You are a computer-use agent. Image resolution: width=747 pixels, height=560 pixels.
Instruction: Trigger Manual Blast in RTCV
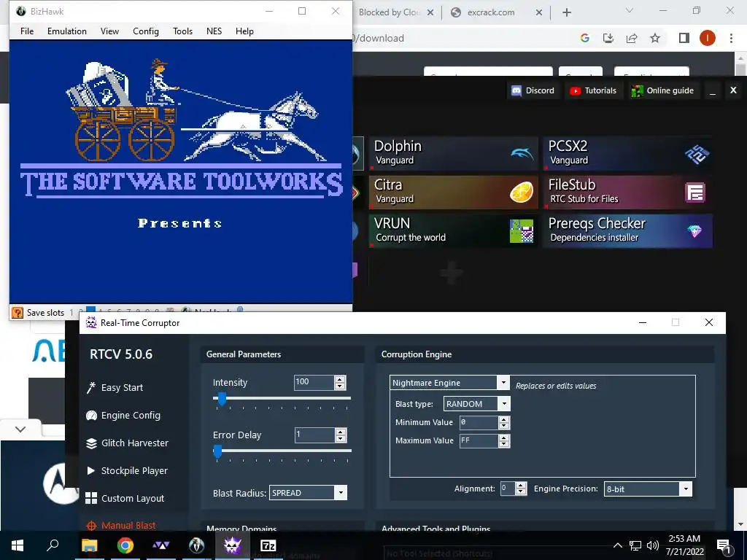(121, 525)
